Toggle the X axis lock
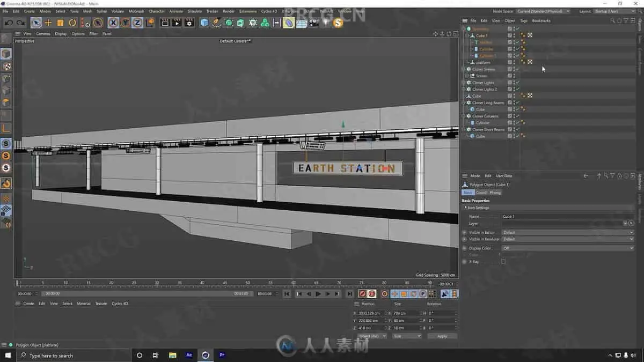 pos(113,23)
